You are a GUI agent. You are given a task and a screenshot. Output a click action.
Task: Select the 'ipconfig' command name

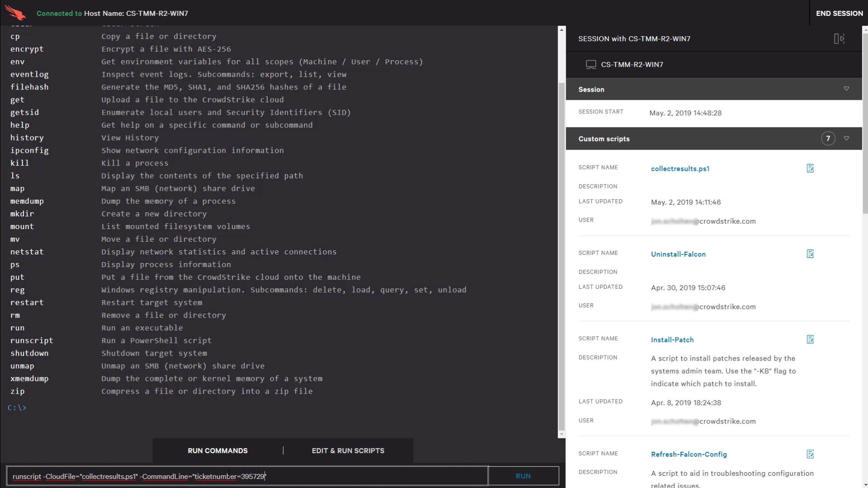click(29, 150)
